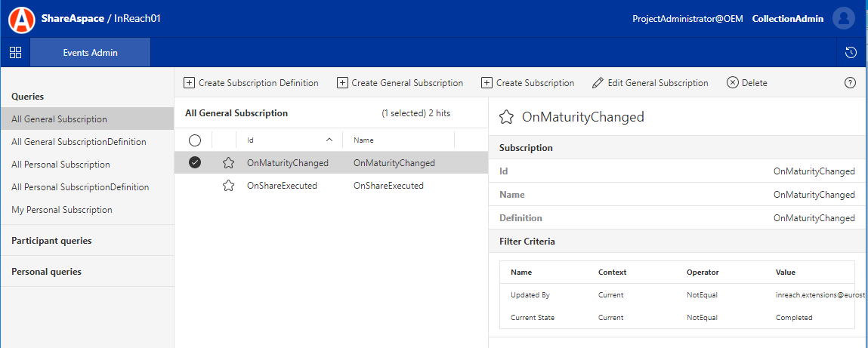
Task: Expand the Personal queries section
Action: [x=46, y=271]
